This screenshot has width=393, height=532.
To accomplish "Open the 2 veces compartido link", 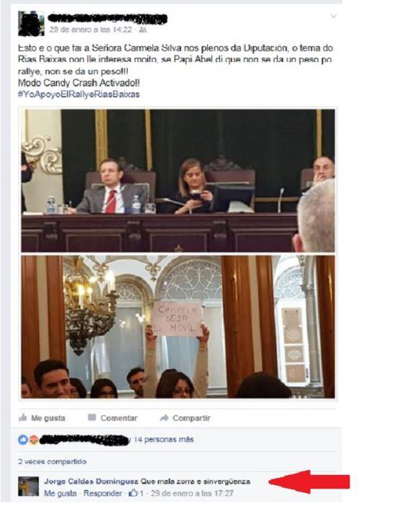I will (52, 461).
